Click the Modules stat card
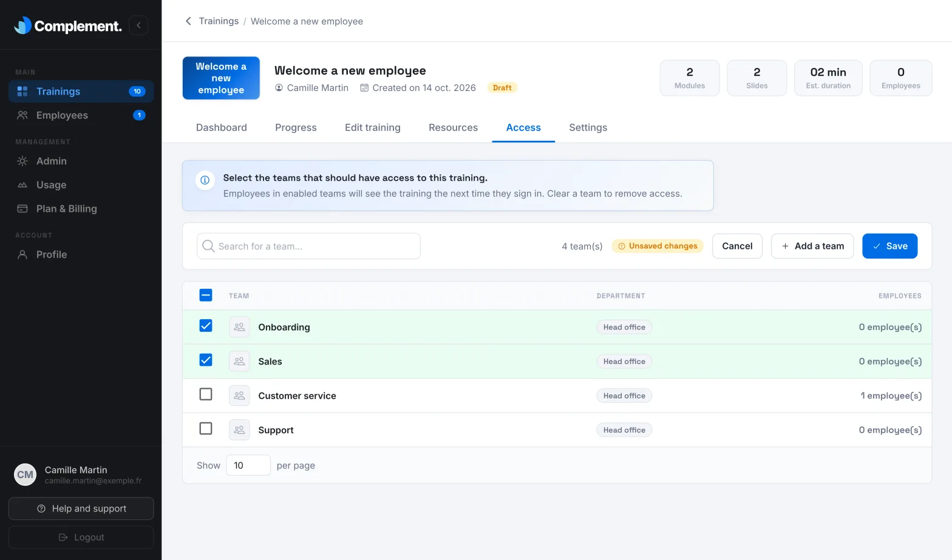Screen dimensions: 952x560 690,78
